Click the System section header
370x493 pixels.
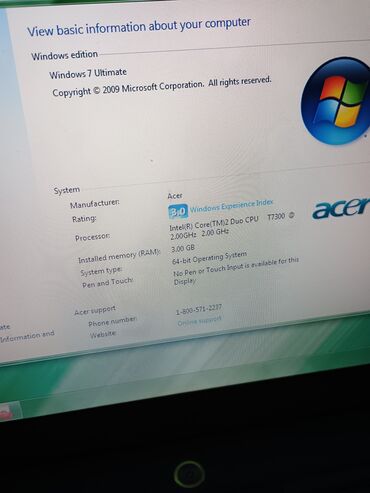pyautogui.click(x=67, y=190)
